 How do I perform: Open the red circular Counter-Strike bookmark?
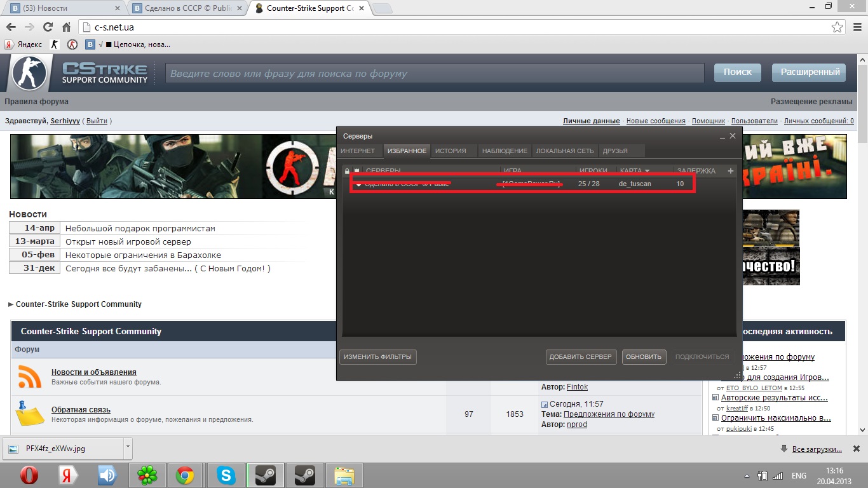click(73, 44)
